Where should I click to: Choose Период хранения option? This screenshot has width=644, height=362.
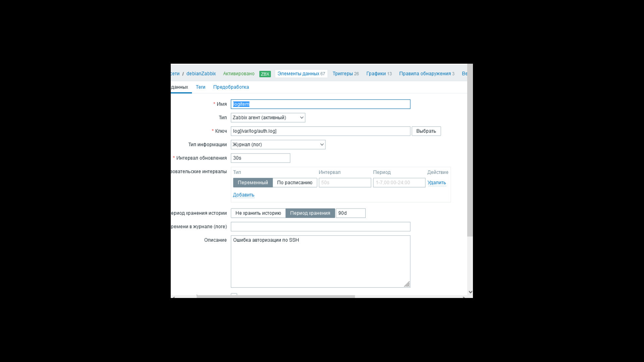(x=310, y=213)
